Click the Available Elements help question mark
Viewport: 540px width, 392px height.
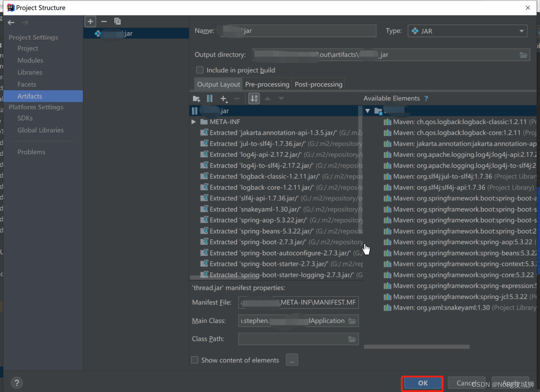coord(426,99)
